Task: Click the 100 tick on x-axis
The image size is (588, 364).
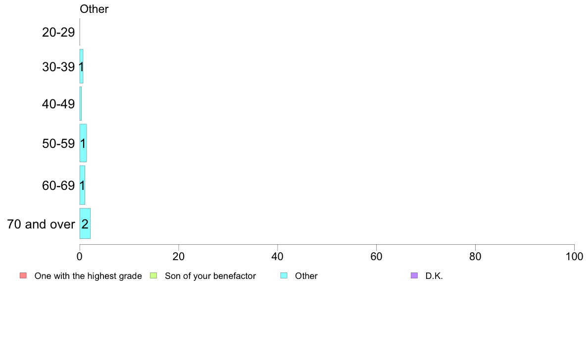Action: pyautogui.click(x=574, y=256)
